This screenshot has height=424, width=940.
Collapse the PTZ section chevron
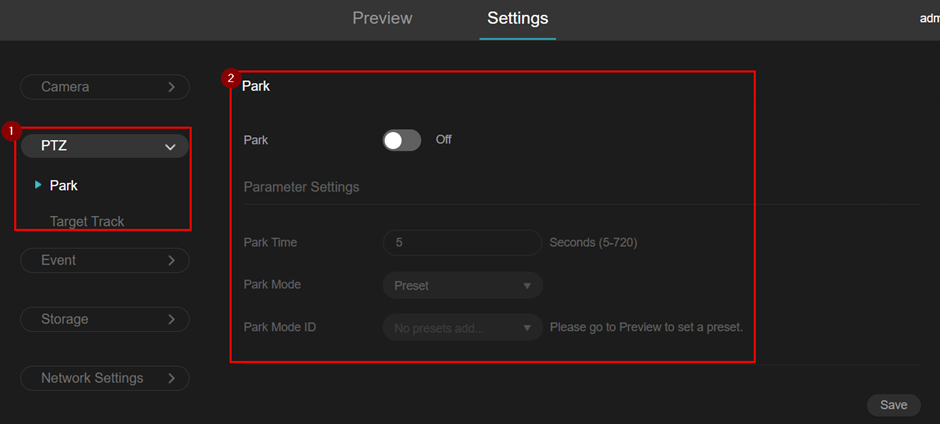[x=170, y=146]
